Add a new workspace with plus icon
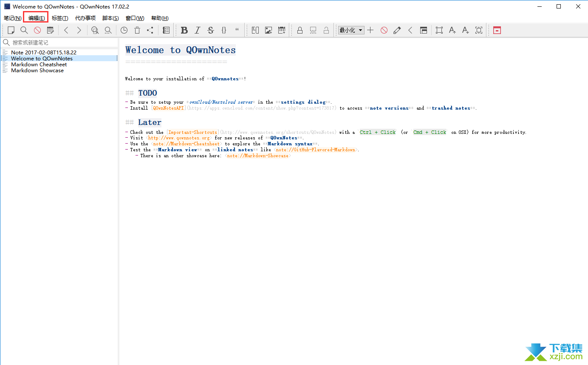This screenshot has width=588, height=365. [370, 30]
